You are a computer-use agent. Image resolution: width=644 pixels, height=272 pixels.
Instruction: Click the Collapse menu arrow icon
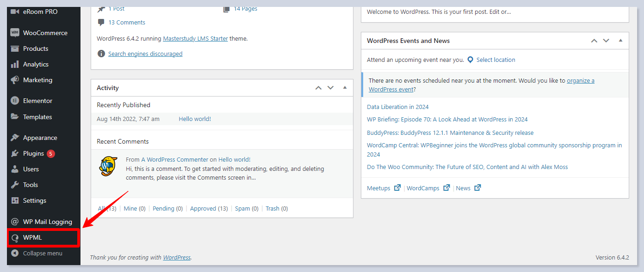pyautogui.click(x=15, y=253)
